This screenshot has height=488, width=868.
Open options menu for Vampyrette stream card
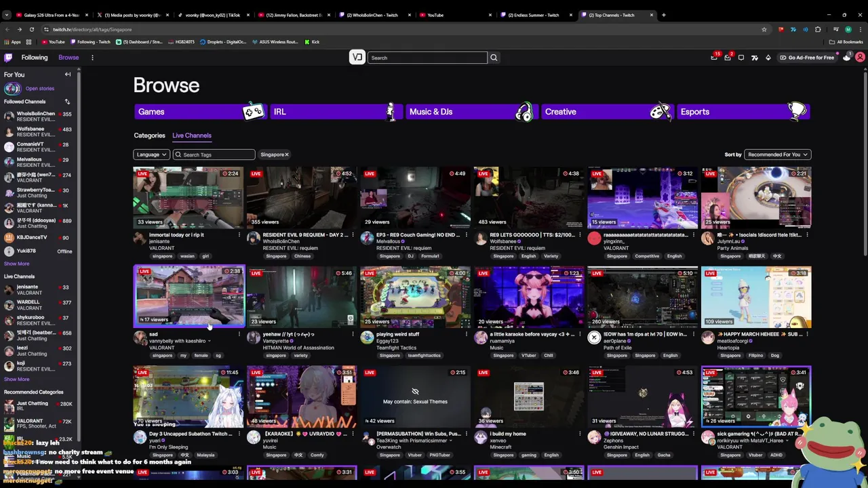coord(353,334)
